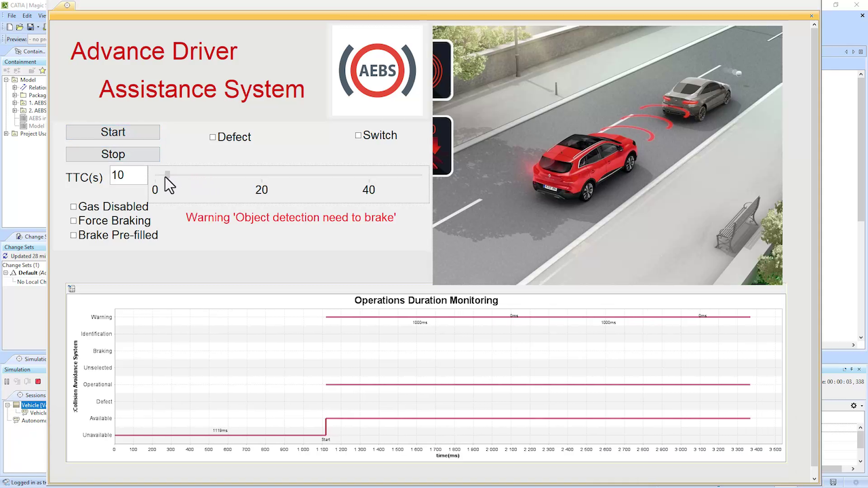
Task: Enable the Defect checkbox
Action: click(212, 137)
